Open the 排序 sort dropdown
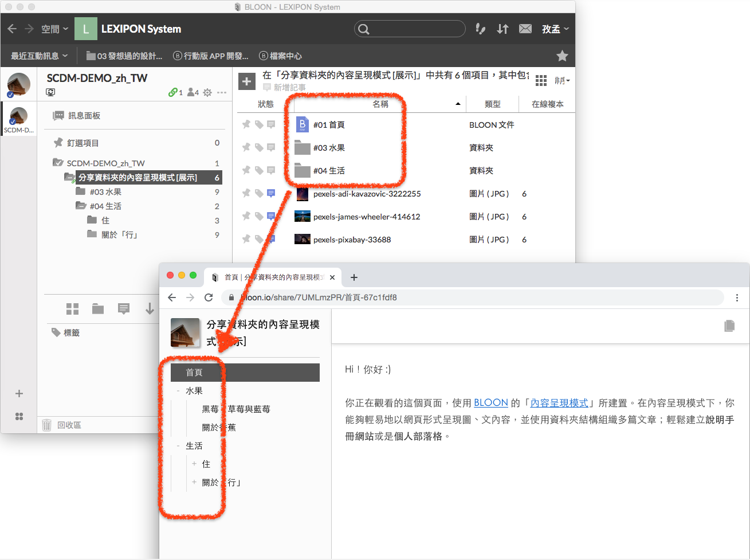 click(x=562, y=81)
